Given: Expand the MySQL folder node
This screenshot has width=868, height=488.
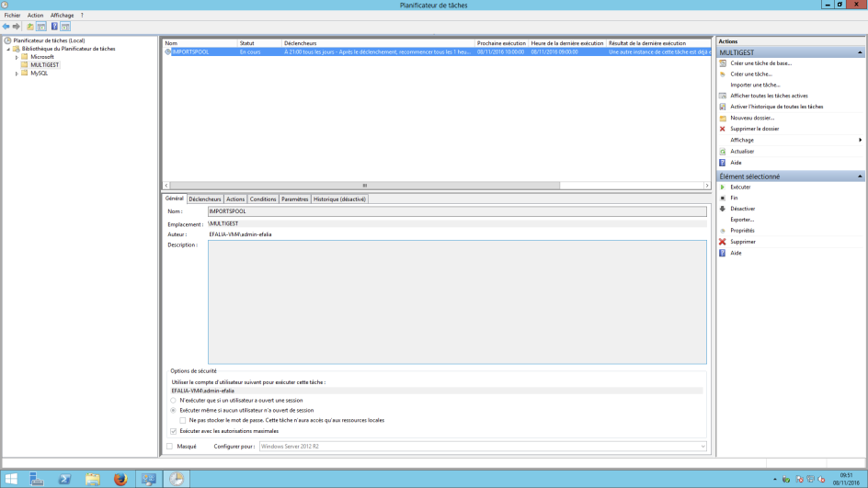Looking at the screenshot, I should point(17,74).
